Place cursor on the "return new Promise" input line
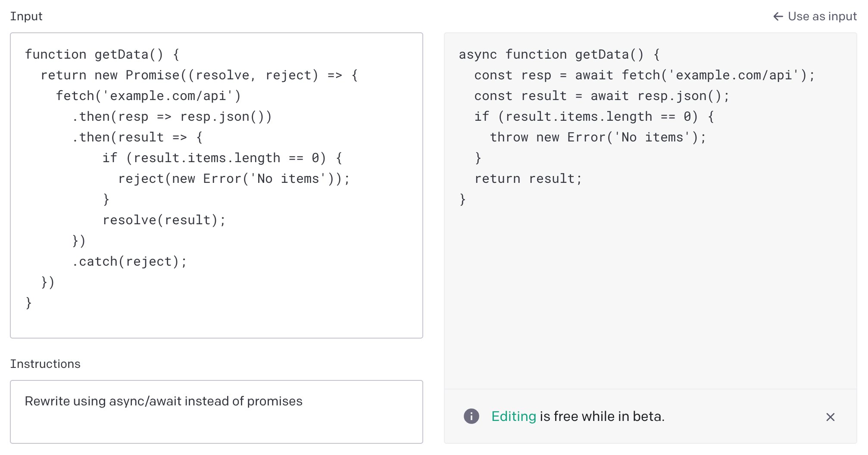Screen dimensions: 868x455 point(199,75)
